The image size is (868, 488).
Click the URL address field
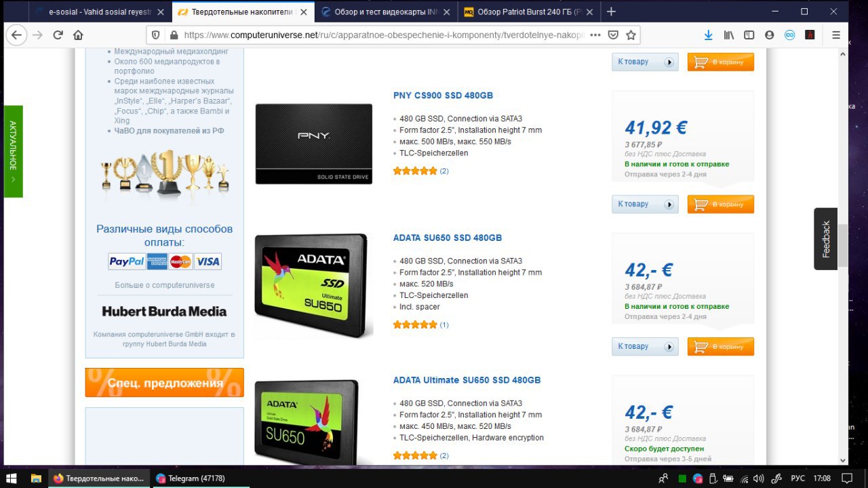383,35
